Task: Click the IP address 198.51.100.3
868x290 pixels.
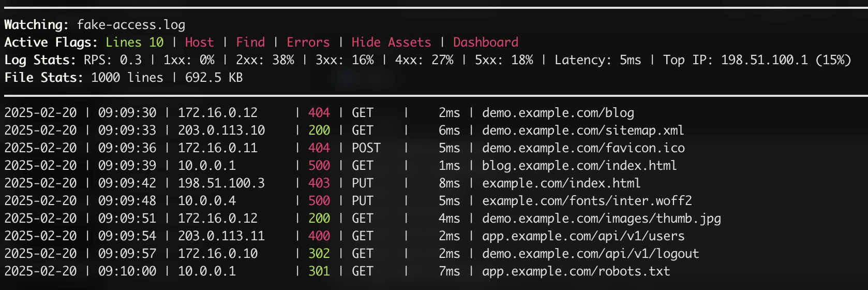Action: (x=221, y=183)
